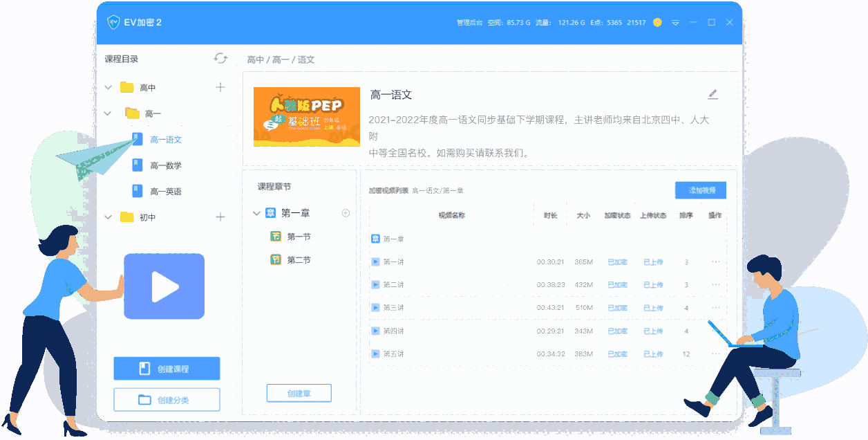Click the chapter icon before 第一章 in video list
The width and height of the screenshot is (868, 440).
coord(374,238)
